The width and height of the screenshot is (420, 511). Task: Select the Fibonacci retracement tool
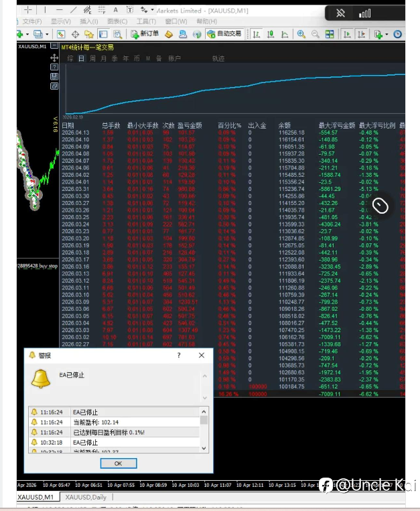pyautogui.click(x=102, y=10)
